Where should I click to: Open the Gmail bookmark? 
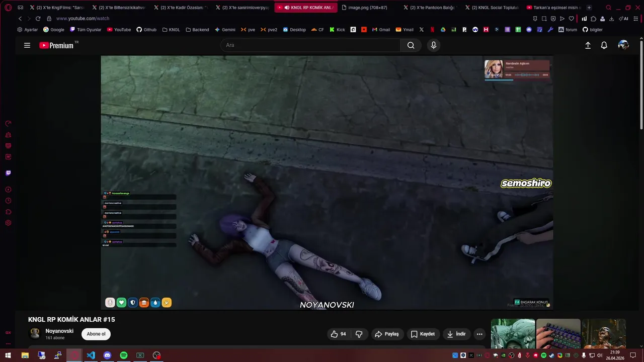381,30
